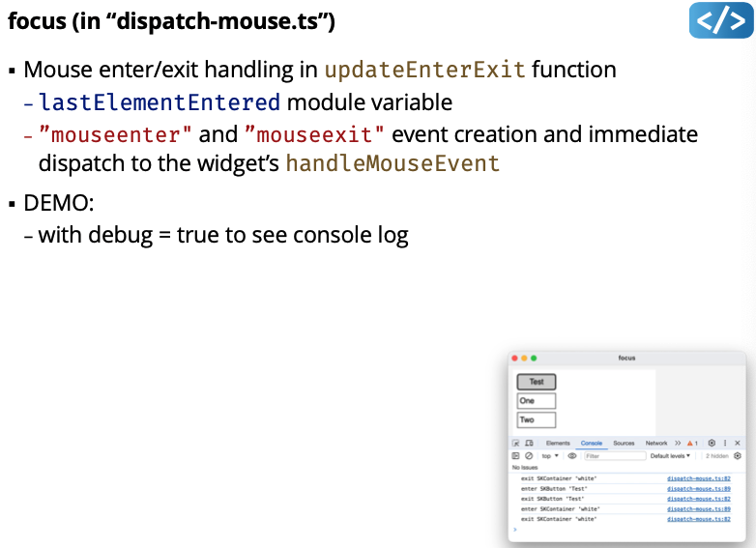Close the DevTools panel with the X
Screen dimensions: 756x548
point(738,443)
